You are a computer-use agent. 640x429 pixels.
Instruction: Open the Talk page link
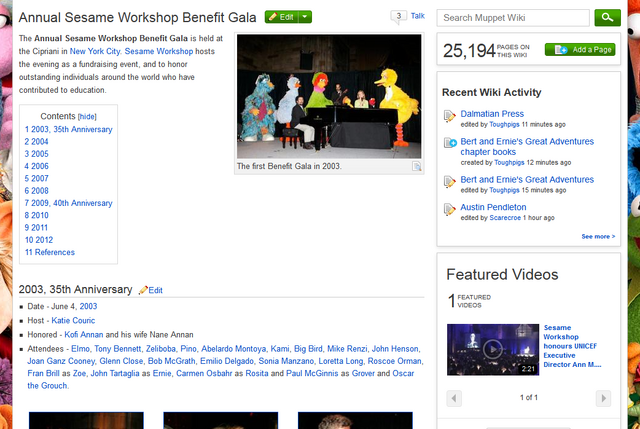[x=418, y=16]
